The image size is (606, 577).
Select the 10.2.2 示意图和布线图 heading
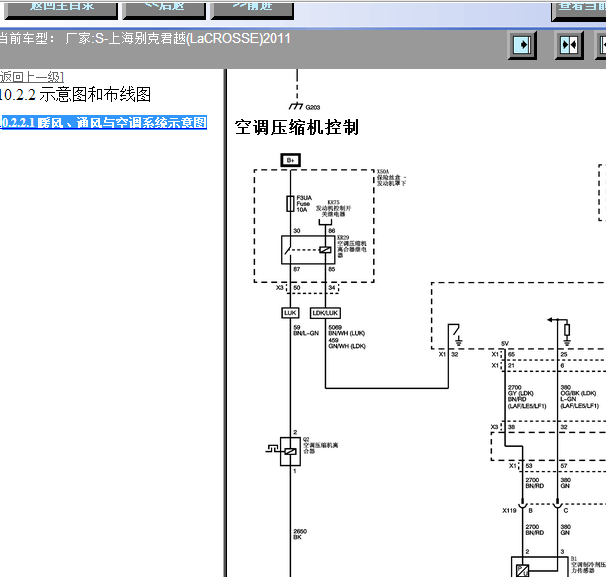point(75,95)
